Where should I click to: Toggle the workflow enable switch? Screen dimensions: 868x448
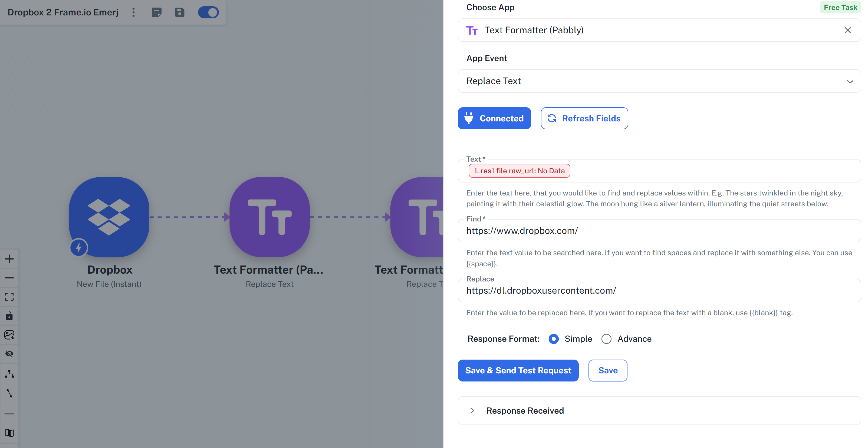point(208,12)
